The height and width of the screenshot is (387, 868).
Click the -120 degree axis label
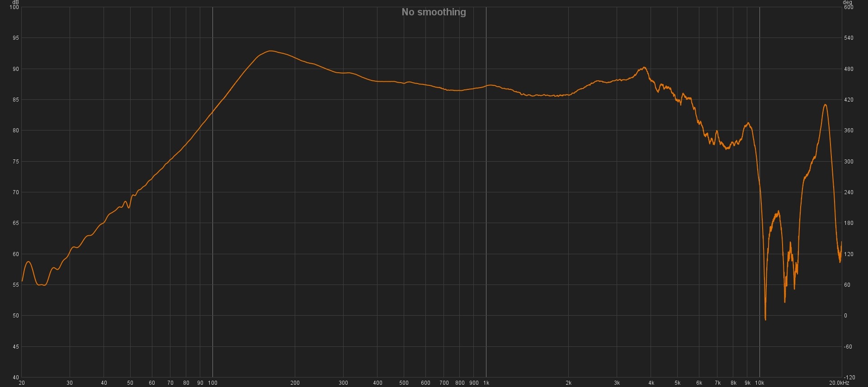point(849,378)
